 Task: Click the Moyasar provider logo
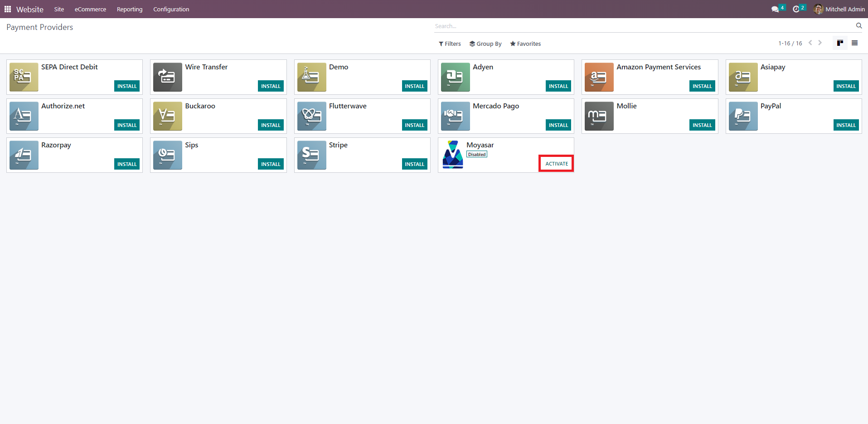point(452,155)
